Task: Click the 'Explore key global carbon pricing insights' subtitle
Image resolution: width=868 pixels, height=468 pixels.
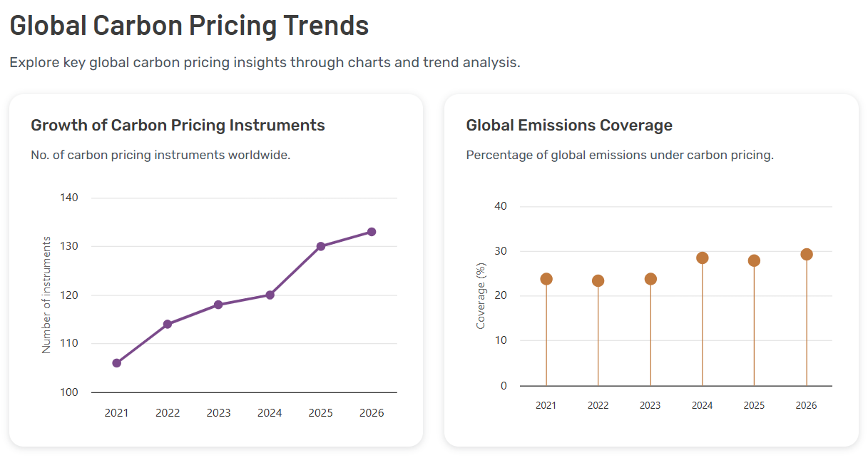Action: [265, 62]
